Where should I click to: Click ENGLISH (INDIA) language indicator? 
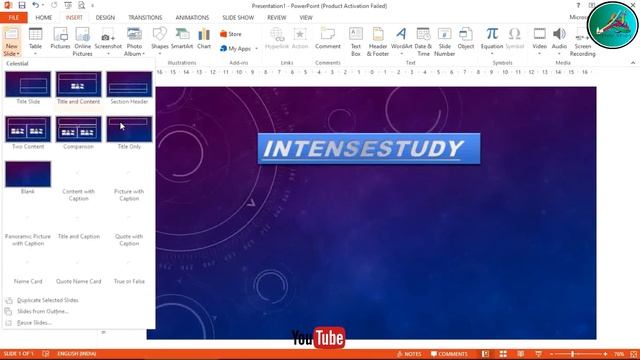(x=77, y=354)
